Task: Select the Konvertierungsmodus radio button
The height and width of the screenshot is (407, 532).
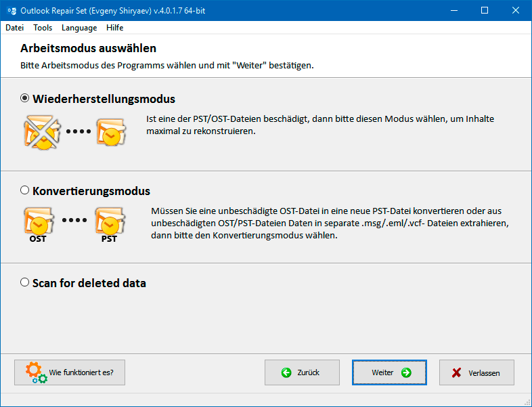Action: [25, 190]
